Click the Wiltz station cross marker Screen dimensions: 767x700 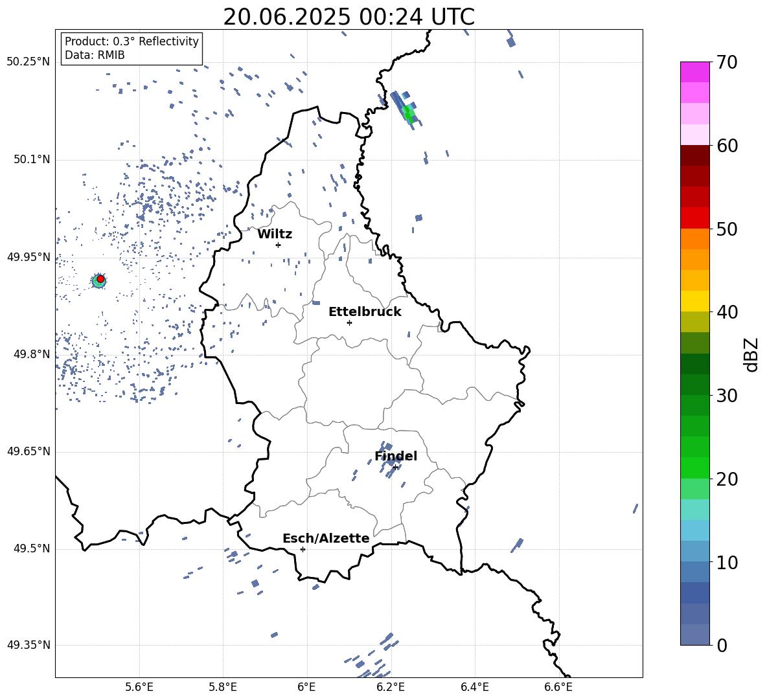coord(278,245)
